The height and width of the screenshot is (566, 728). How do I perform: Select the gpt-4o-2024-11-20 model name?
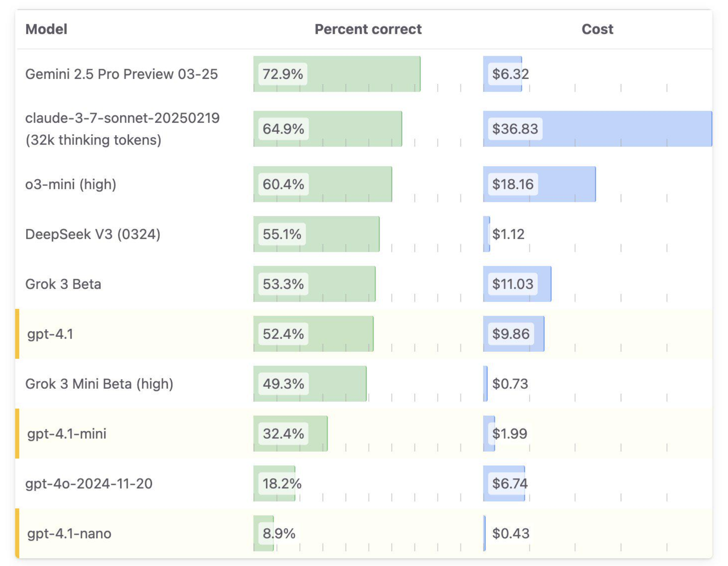click(x=89, y=483)
